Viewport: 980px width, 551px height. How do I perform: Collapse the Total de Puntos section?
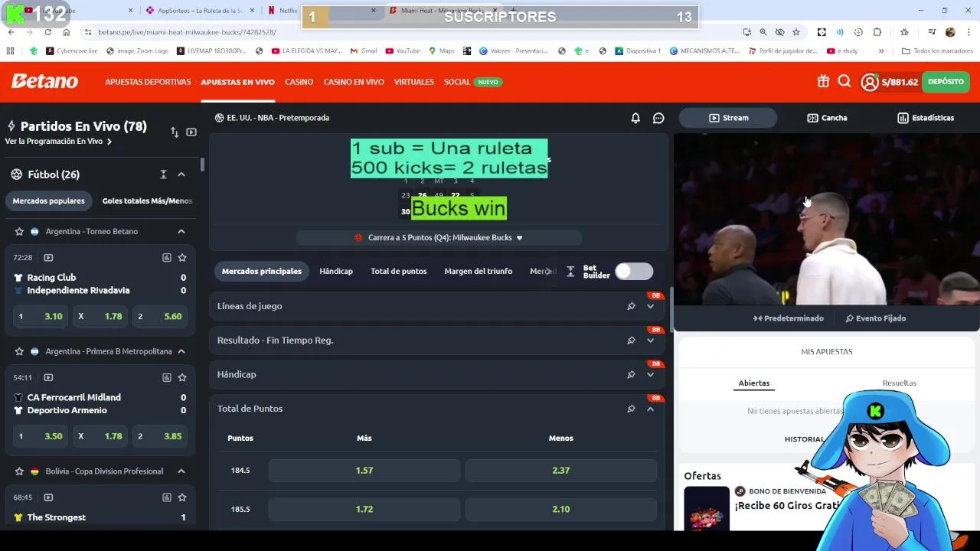650,409
